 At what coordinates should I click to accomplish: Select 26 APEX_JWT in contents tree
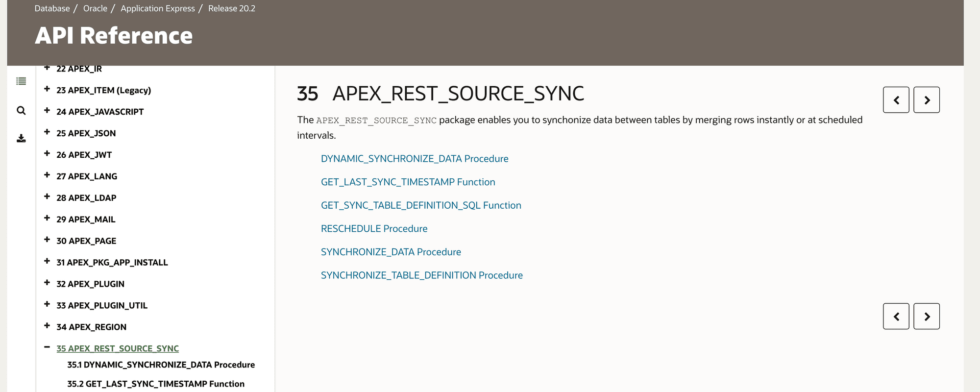84,155
